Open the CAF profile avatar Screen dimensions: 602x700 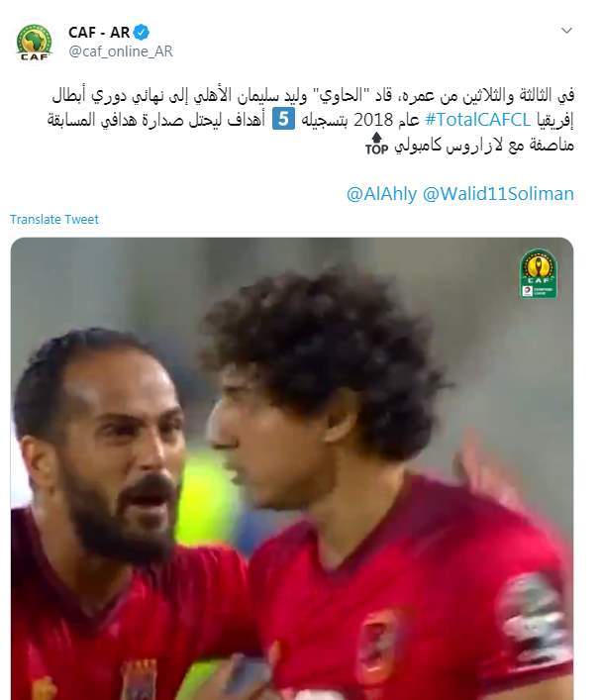(x=35, y=43)
